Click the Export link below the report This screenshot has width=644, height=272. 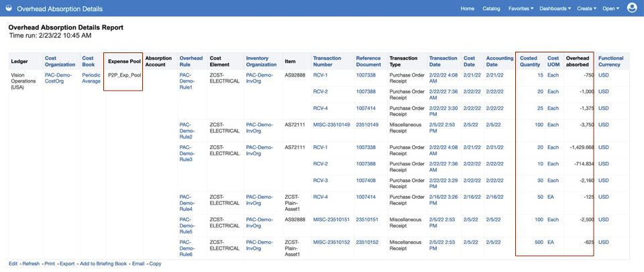pyautogui.click(x=67, y=264)
